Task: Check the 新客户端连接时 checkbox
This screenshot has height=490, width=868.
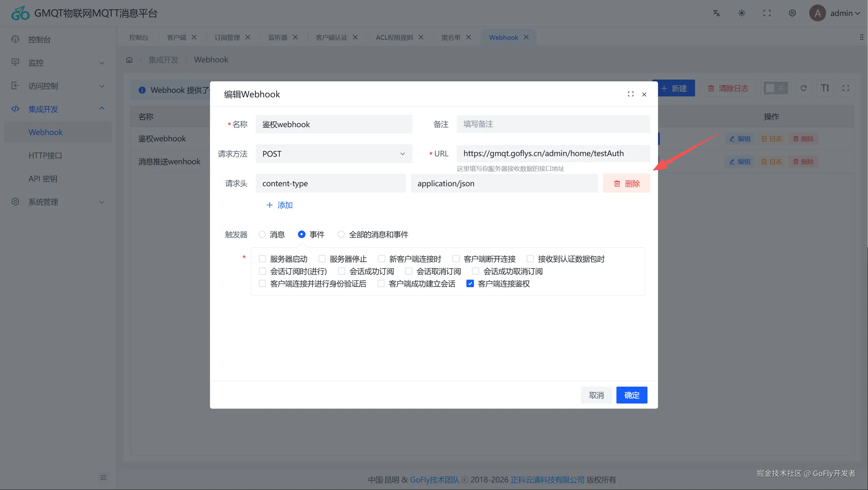Action: coord(381,259)
